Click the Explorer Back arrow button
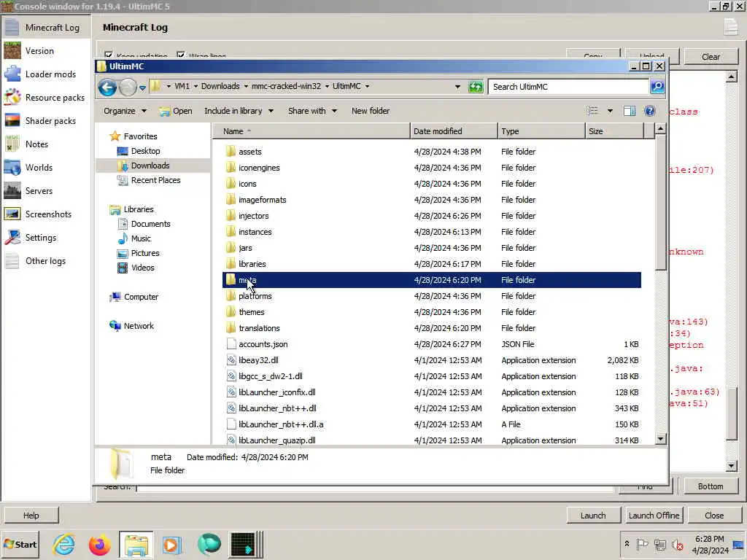 tap(107, 87)
